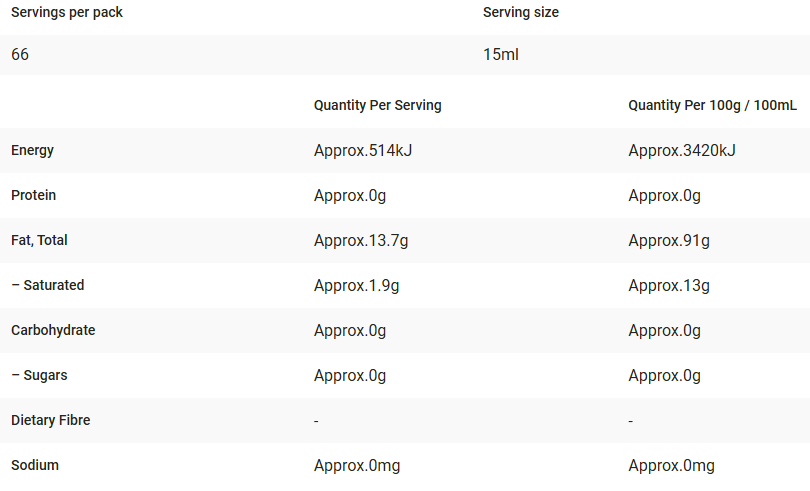Click the Sugars row label
Viewport: 810px width, 491px height.
pos(40,376)
